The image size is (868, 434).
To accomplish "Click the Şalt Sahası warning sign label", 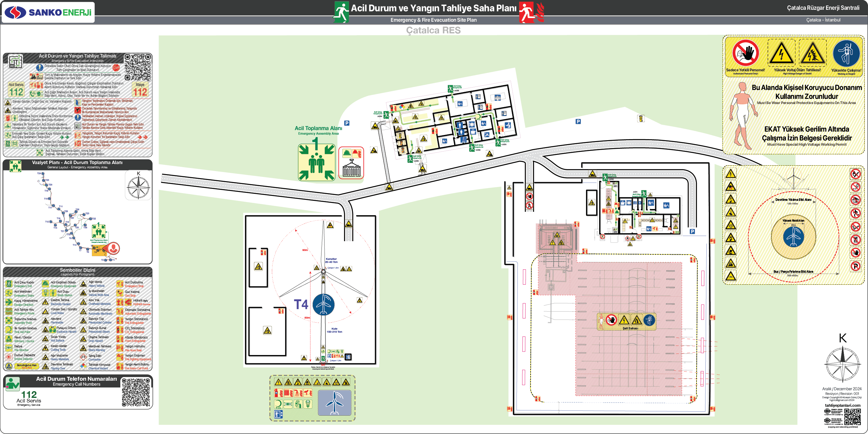I will 630,328.
